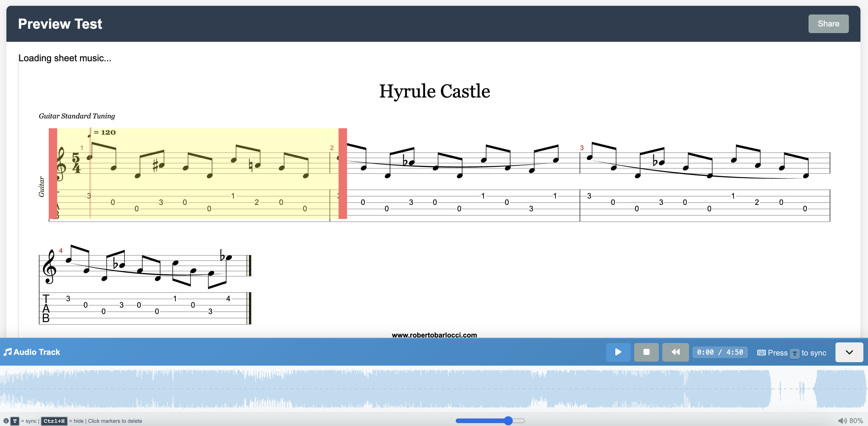Click the T key badge in status bar
868x426 pixels.
tap(15, 420)
